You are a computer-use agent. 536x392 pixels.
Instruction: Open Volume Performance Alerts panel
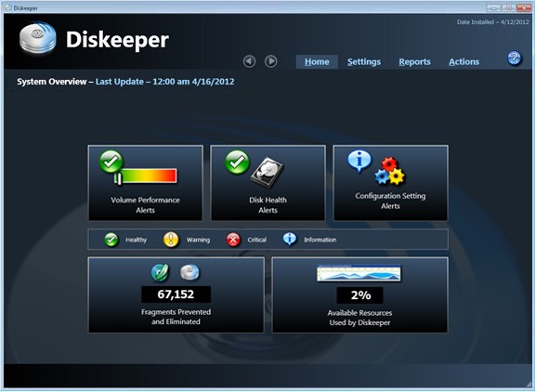coord(145,183)
